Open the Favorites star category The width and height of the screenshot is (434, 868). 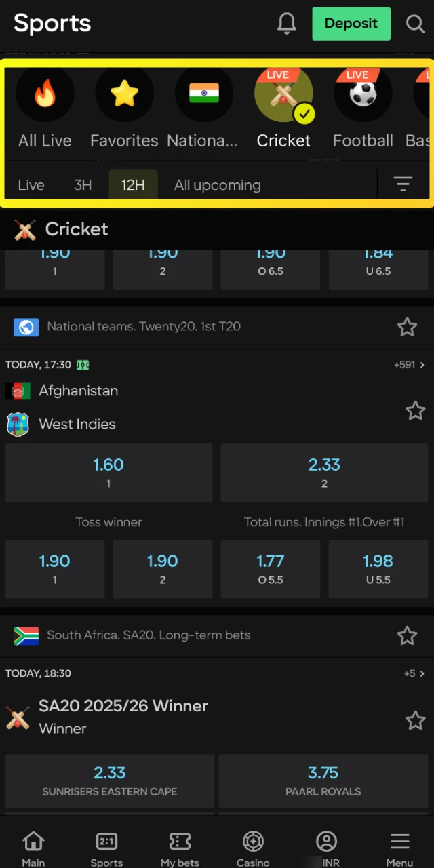point(124,94)
